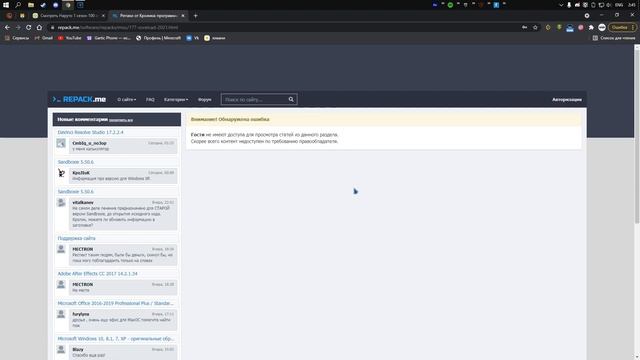640x360 pixels.
Task: Open Steam from the taskbar
Action: [x=43, y=5]
